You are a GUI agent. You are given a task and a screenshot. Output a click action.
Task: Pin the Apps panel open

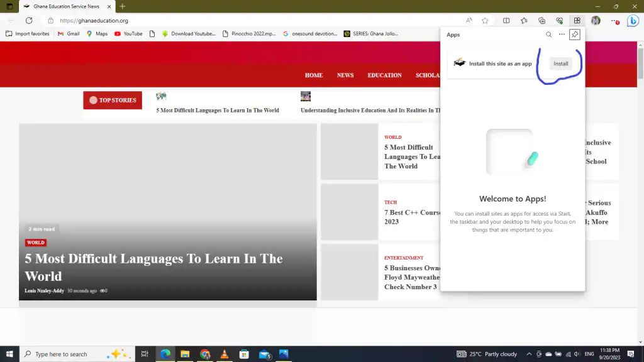574,35
